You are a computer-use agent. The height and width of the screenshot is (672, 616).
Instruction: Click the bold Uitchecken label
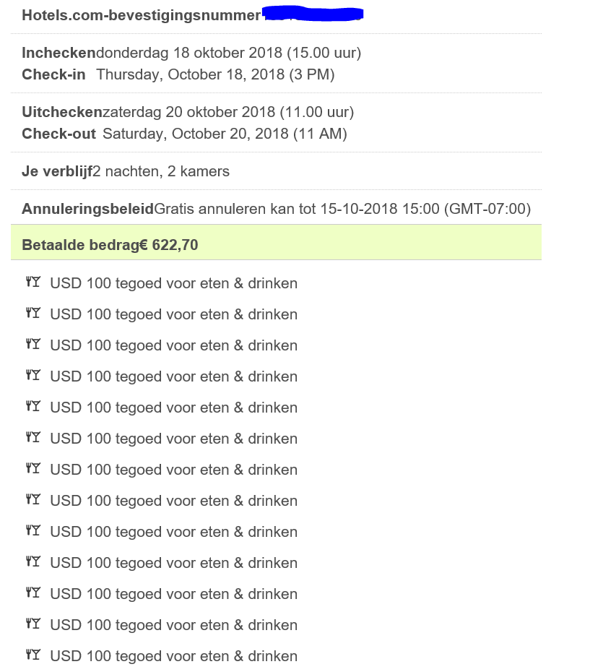point(62,112)
